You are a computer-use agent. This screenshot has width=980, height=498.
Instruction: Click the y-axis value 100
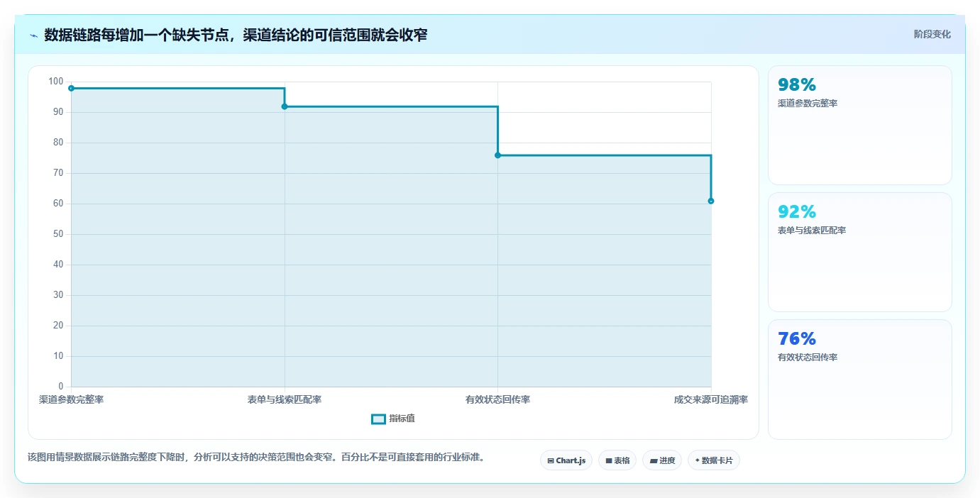pyautogui.click(x=56, y=82)
